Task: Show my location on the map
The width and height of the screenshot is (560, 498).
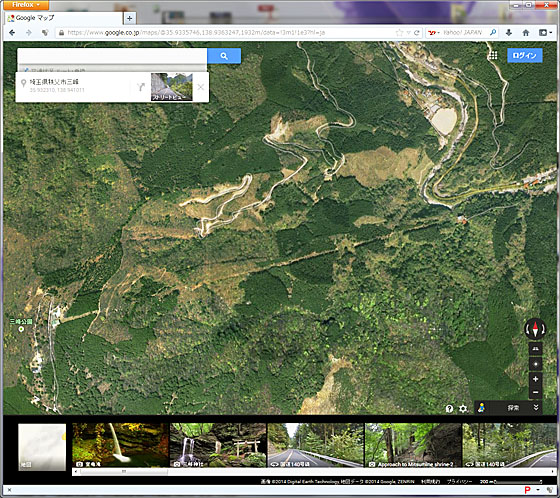Action: pos(535,364)
